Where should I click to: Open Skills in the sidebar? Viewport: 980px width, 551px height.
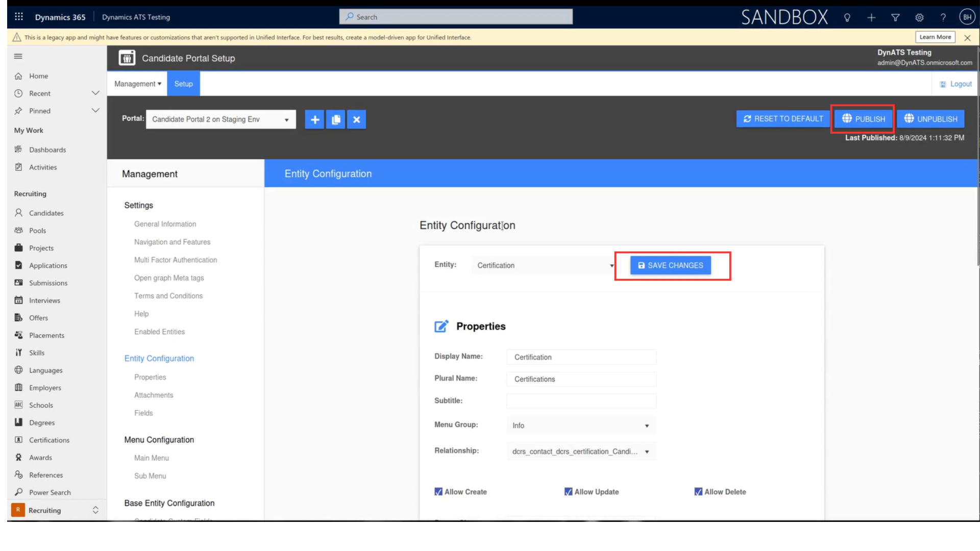click(x=36, y=353)
